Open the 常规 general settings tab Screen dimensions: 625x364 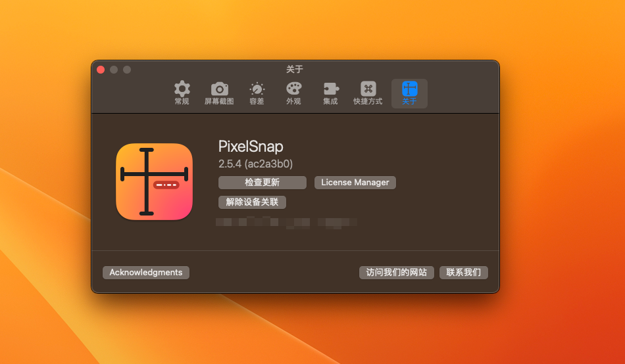pyautogui.click(x=182, y=93)
